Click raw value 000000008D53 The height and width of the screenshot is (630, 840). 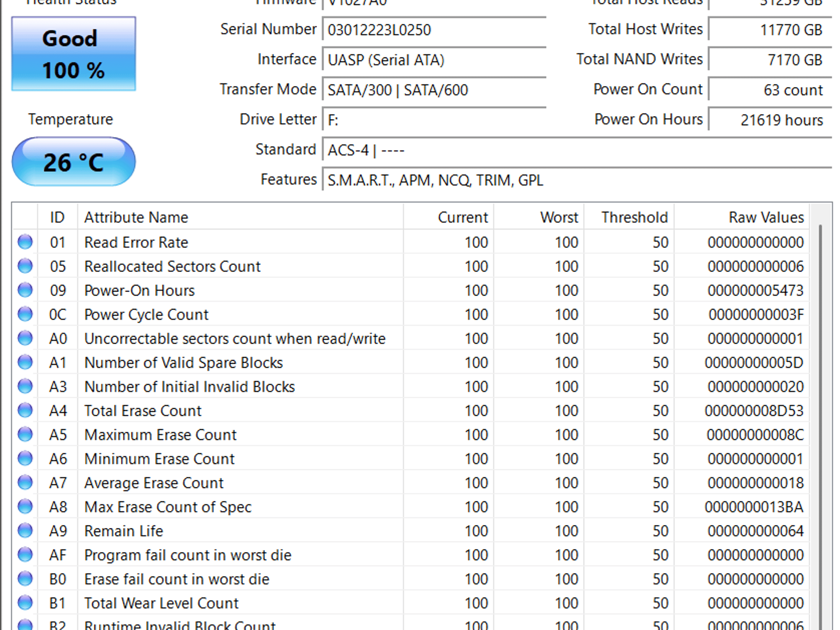[x=754, y=411]
